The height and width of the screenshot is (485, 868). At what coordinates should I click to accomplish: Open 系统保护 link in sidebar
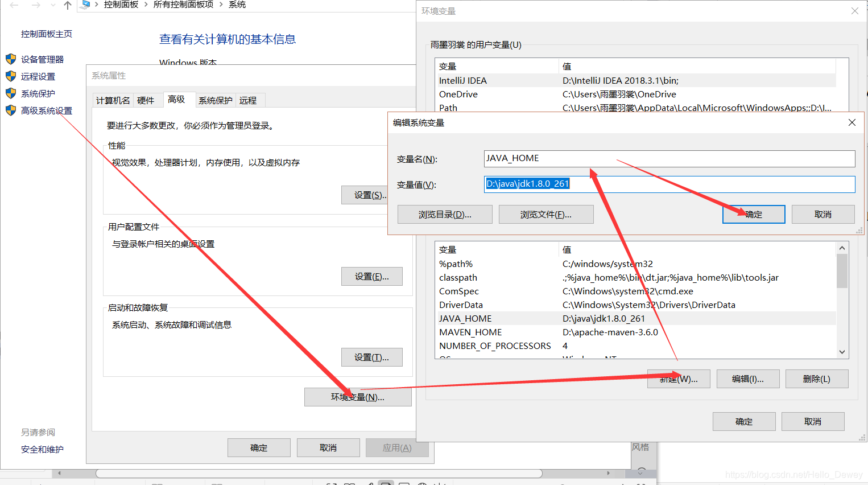[x=38, y=93]
